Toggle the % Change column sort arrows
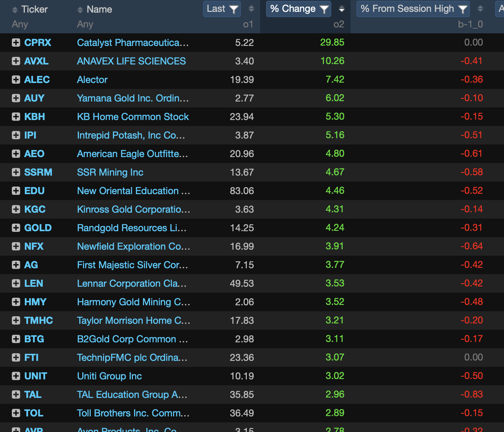Screen dimensions: 504x432 pos(342,9)
